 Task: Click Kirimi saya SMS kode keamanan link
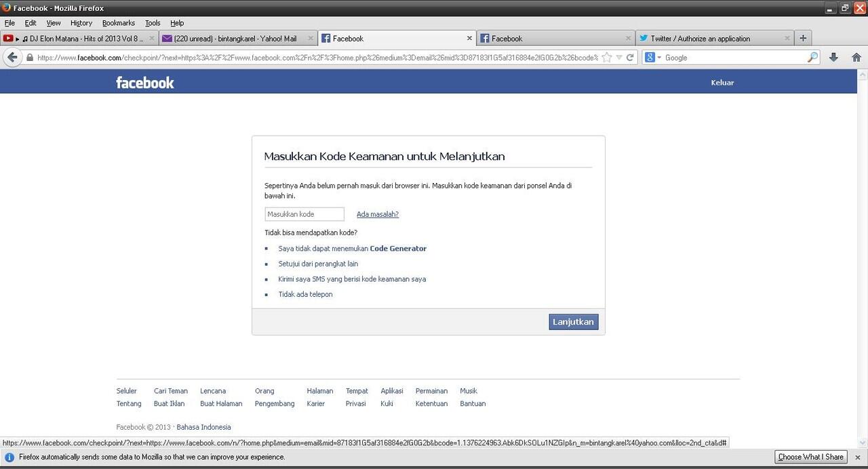point(352,279)
